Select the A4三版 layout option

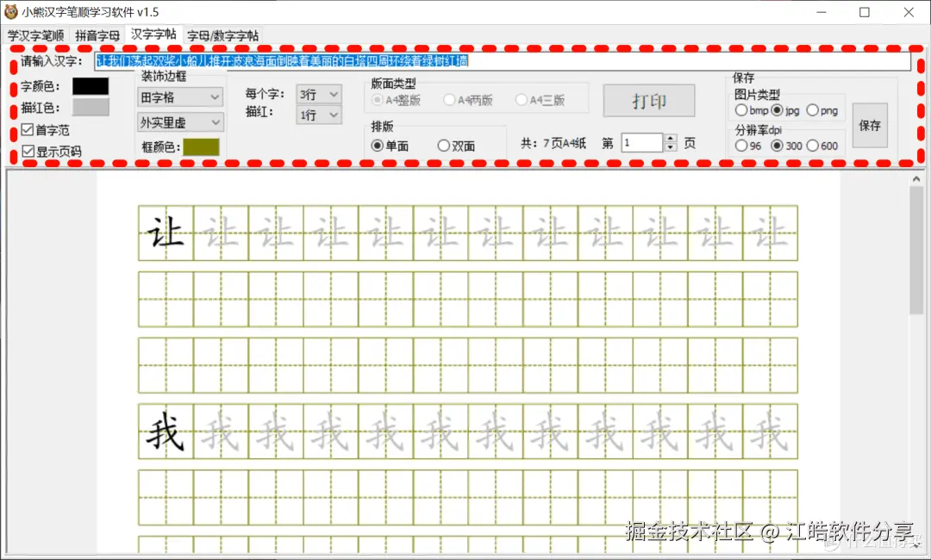[520, 100]
